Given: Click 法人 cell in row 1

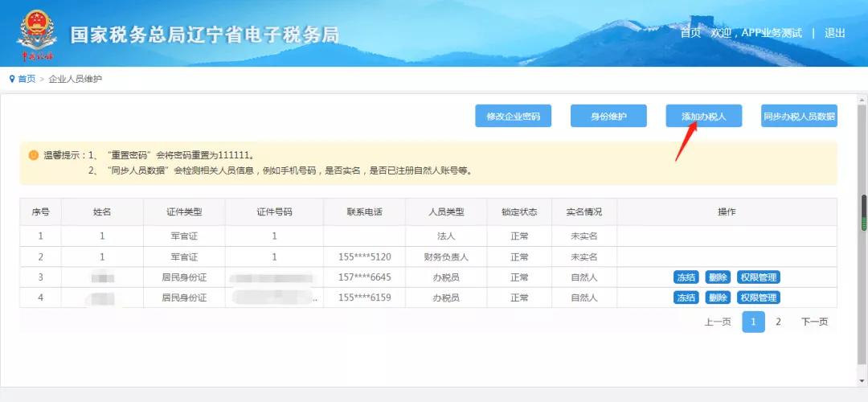Looking at the screenshot, I should coord(446,236).
